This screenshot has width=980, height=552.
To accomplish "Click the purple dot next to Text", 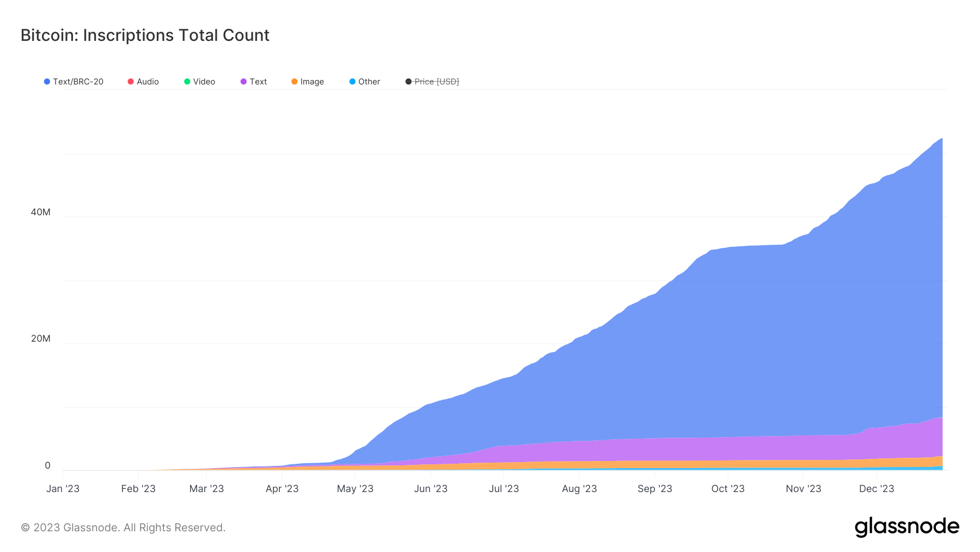I will click(x=243, y=82).
